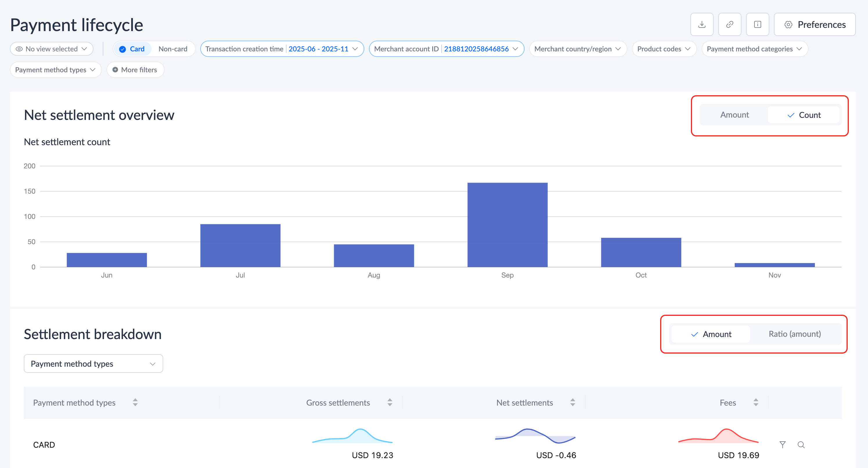Viewport: 868px width, 468px height.
Task: Click the magnifier icon in CARD row
Action: (801, 445)
